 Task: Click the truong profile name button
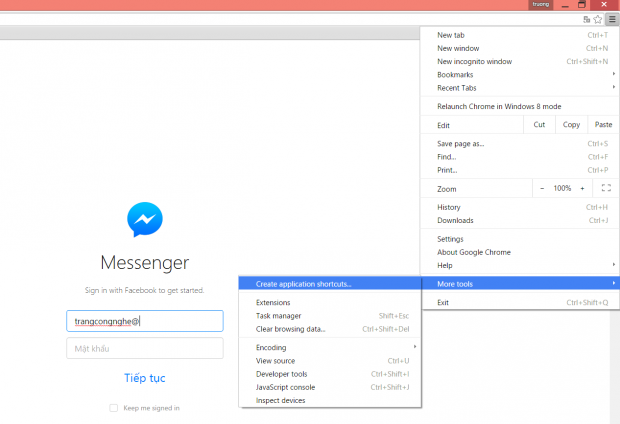tap(541, 4)
